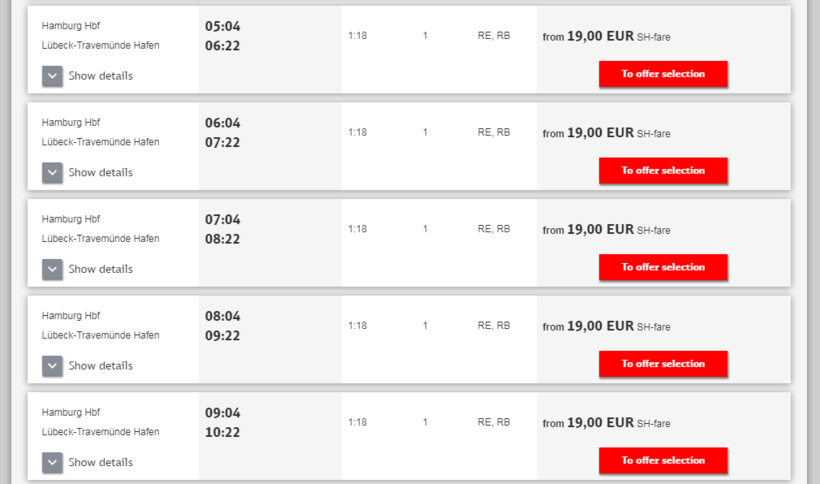Click 'To offer selection' for 09:04 train
This screenshot has height=484, width=820.
tap(663, 461)
